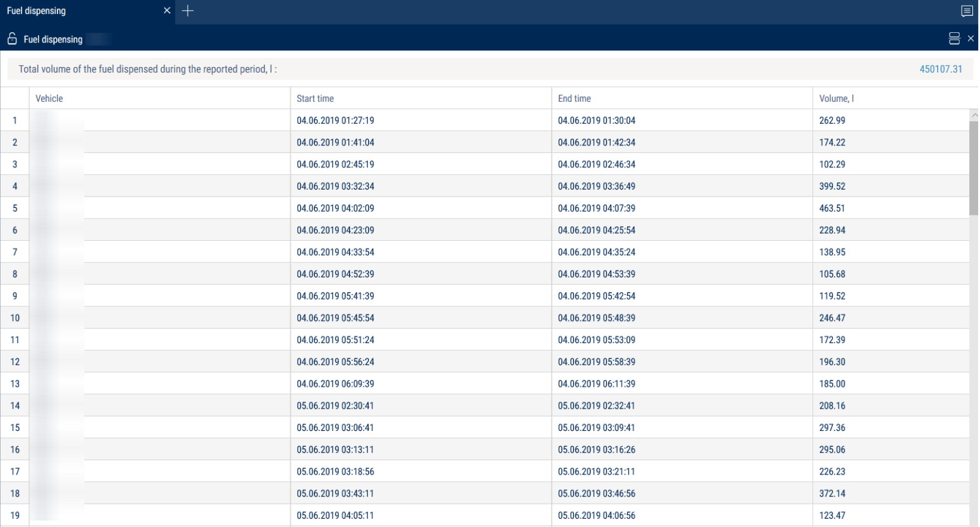The image size is (980, 527).
Task: Select start time 04.06.2019 01:27:19
Action: point(335,120)
